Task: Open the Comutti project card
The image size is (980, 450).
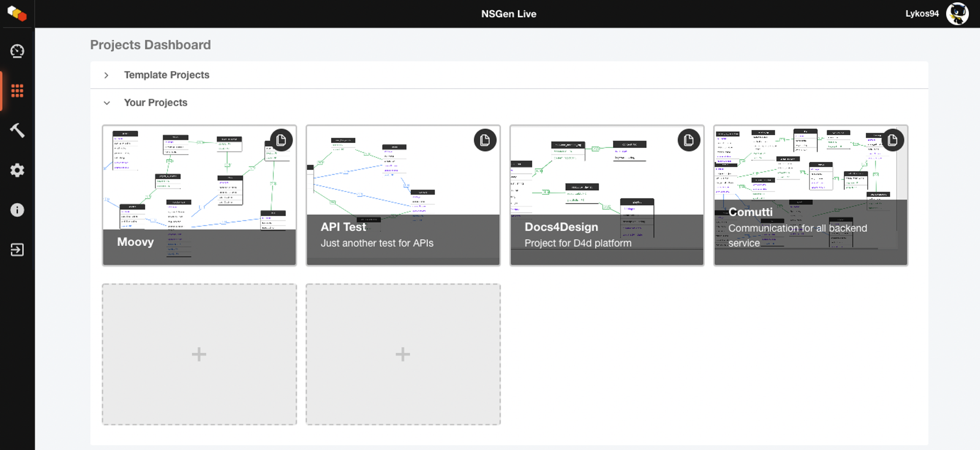Action: point(810,195)
